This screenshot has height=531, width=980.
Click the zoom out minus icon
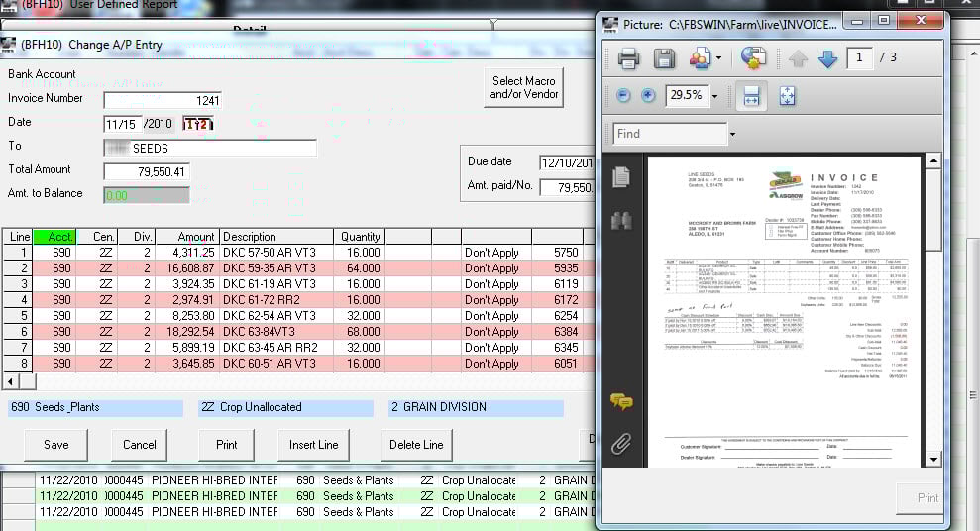[x=623, y=96]
